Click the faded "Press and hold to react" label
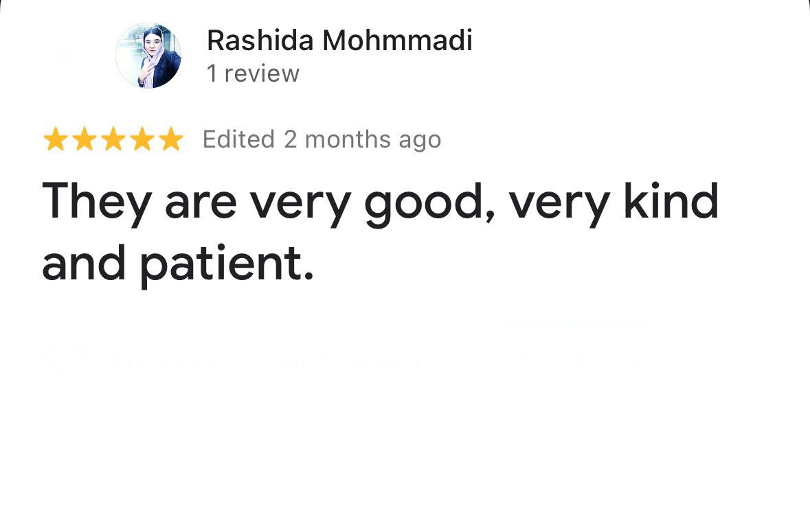 point(263,359)
